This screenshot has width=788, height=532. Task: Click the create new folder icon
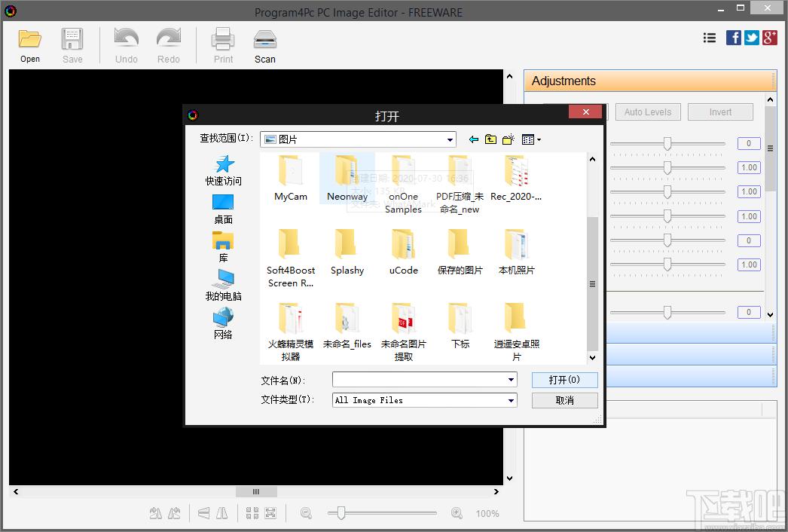tap(508, 139)
